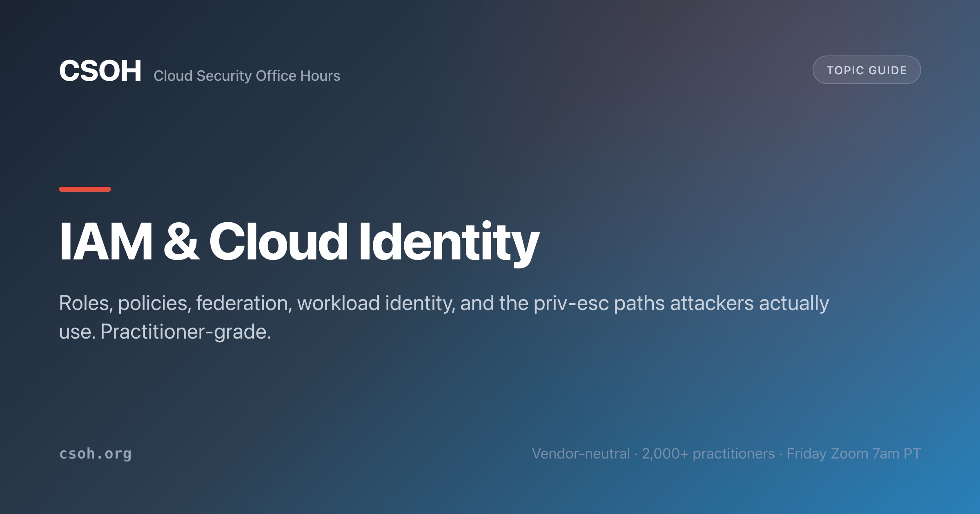Screen dimensions: 980x514
Task: Click the Cloud Security Office Hours tagline
Action: [x=247, y=76]
